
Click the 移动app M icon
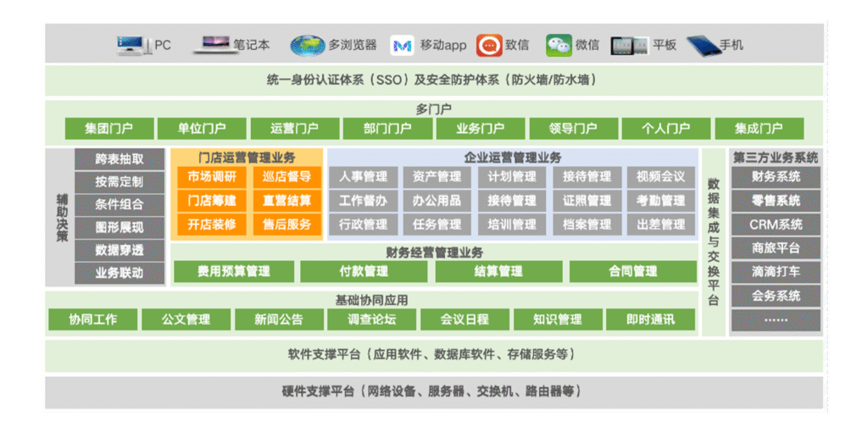point(402,45)
